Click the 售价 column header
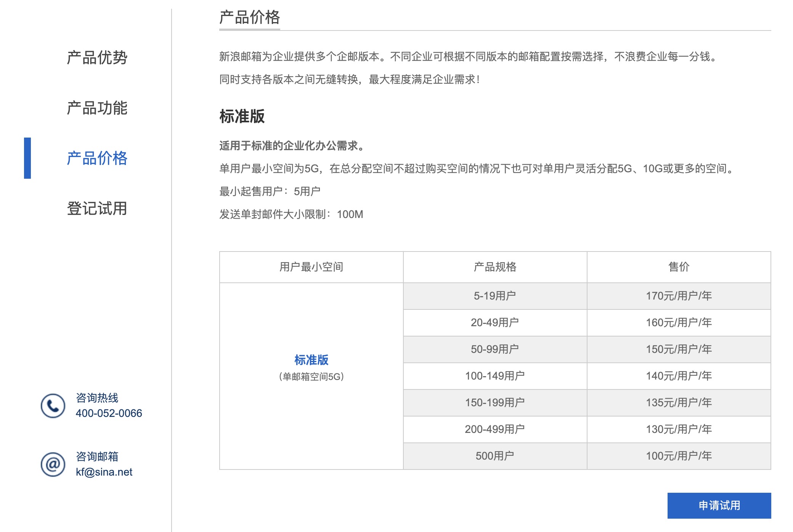Viewport: 793px width, 532px height. click(679, 267)
